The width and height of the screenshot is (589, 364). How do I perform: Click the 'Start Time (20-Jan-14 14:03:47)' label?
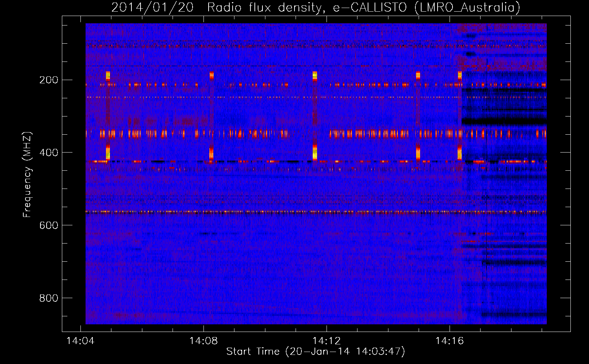(316, 352)
